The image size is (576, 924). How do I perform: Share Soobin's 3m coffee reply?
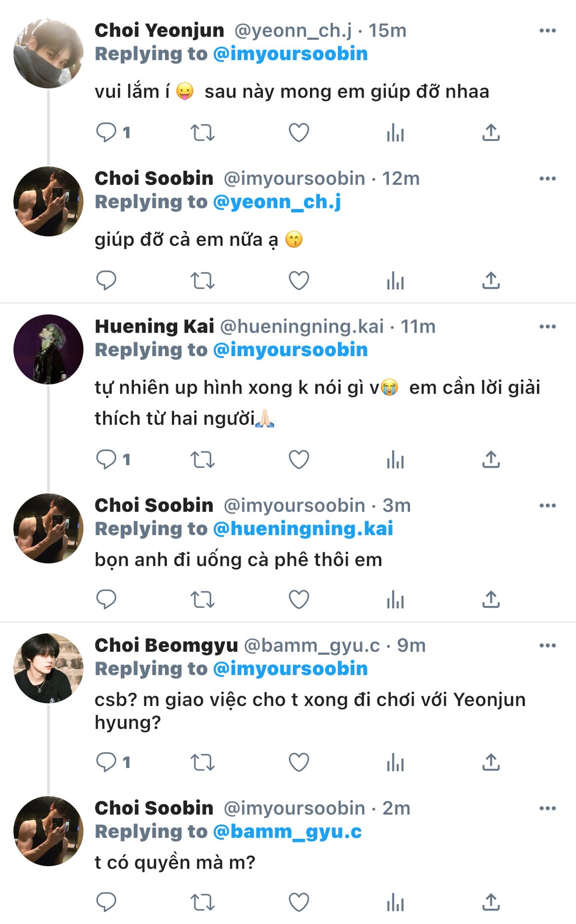point(491,600)
